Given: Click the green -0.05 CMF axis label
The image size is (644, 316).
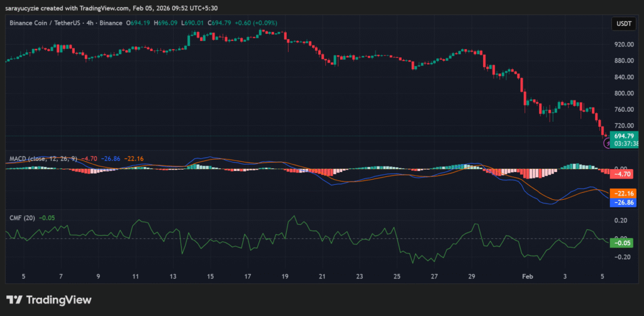Looking at the screenshot, I should pos(623,242).
